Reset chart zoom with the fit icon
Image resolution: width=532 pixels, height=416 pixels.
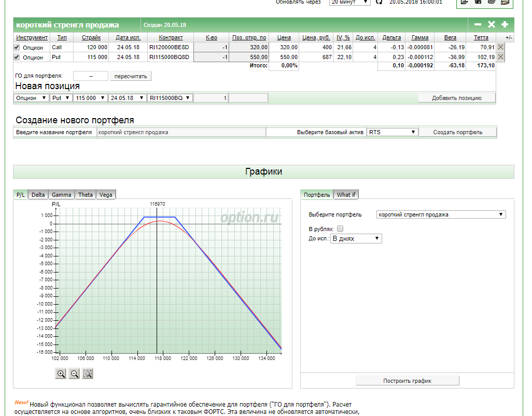pyautogui.click(x=88, y=374)
